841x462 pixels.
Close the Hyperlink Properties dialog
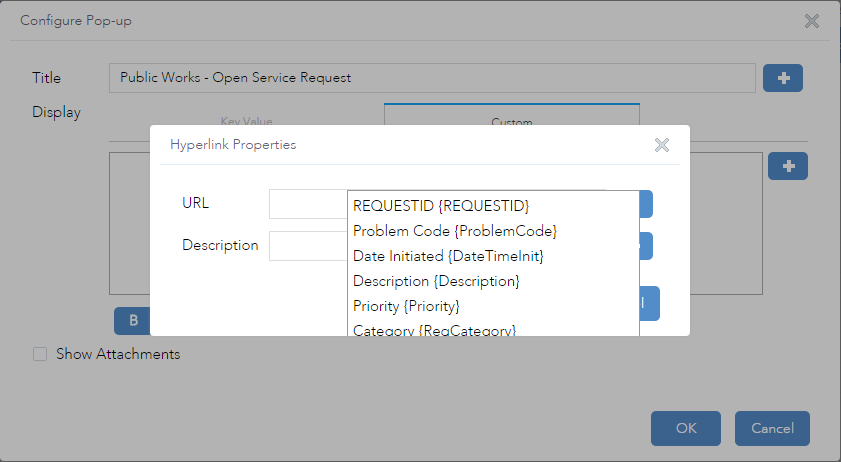[x=661, y=145]
